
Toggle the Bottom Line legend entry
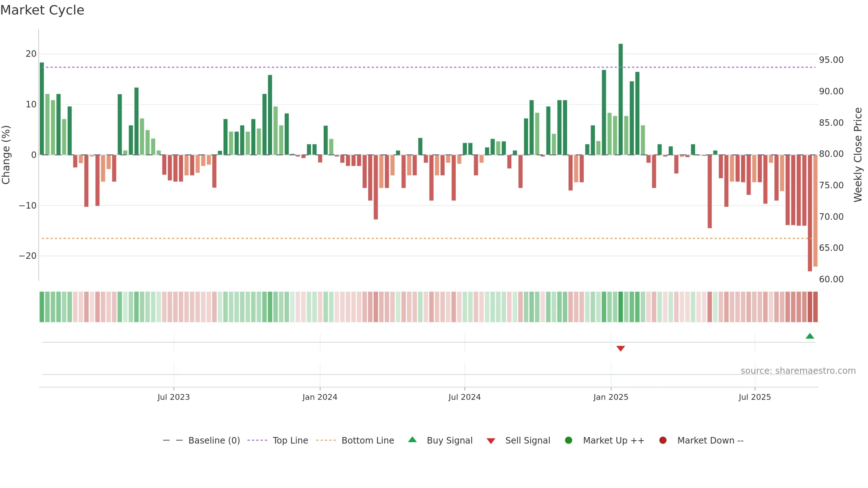point(355,440)
